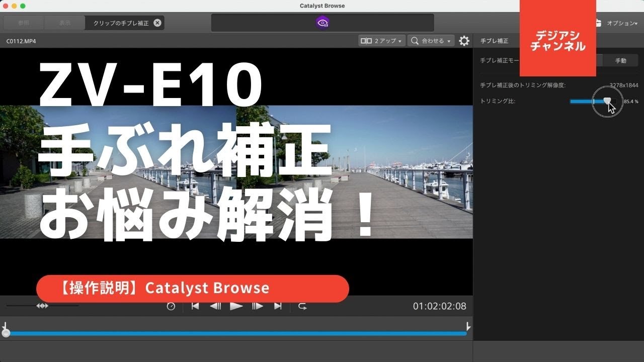Viewport: 644px width, 362px height.
Task: Open the オプション menu
Action: (x=622, y=23)
